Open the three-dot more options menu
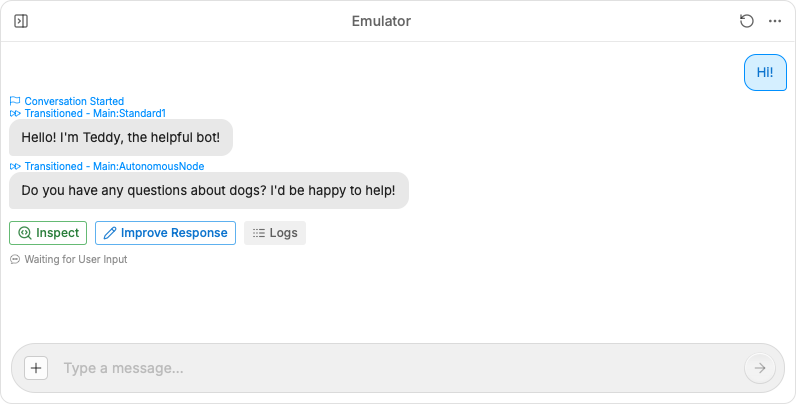The height and width of the screenshot is (404, 796). tap(775, 21)
